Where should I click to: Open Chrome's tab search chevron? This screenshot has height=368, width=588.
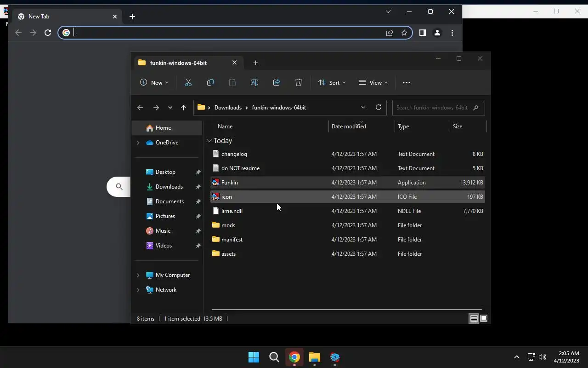click(x=388, y=11)
